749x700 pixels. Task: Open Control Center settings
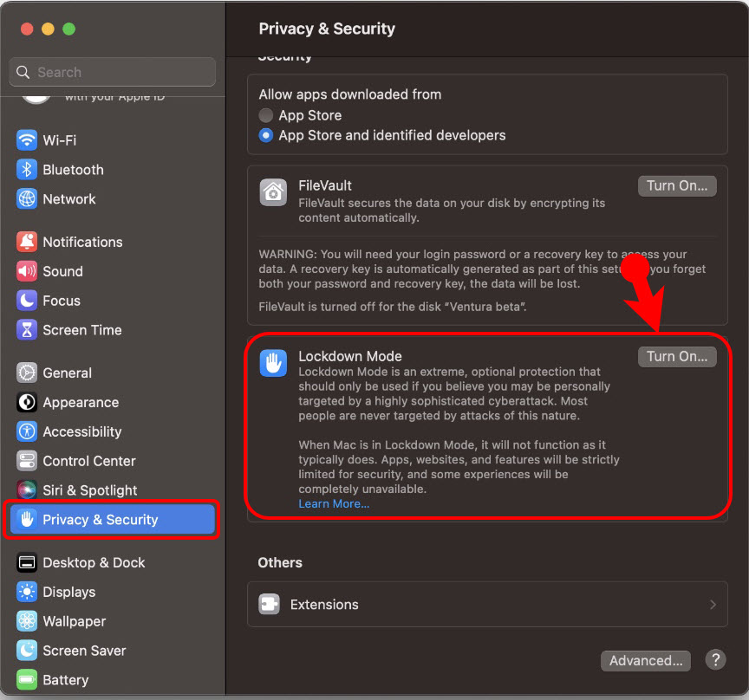[x=86, y=461]
